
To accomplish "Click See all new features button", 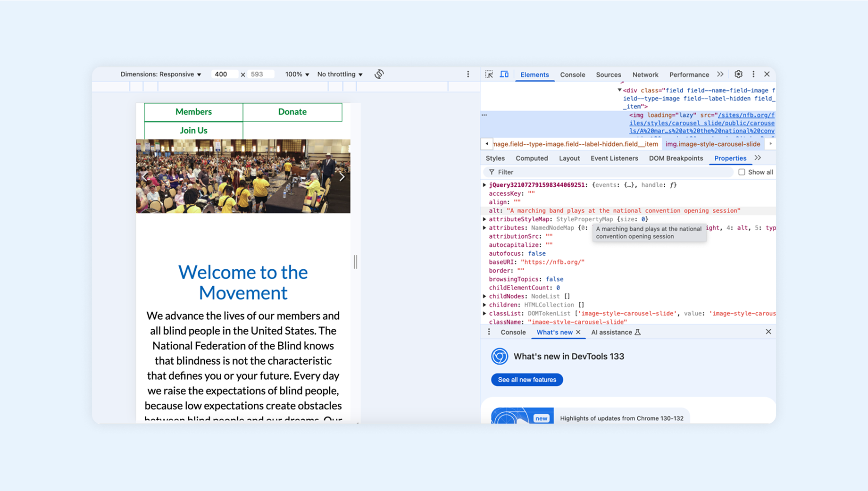I will 527,380.
